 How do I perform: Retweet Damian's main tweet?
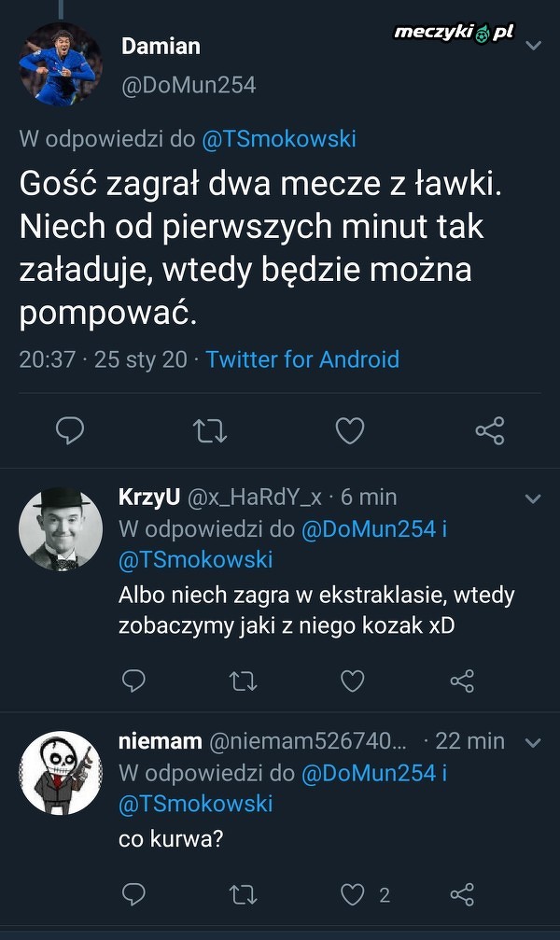click(x=210, y=430)
